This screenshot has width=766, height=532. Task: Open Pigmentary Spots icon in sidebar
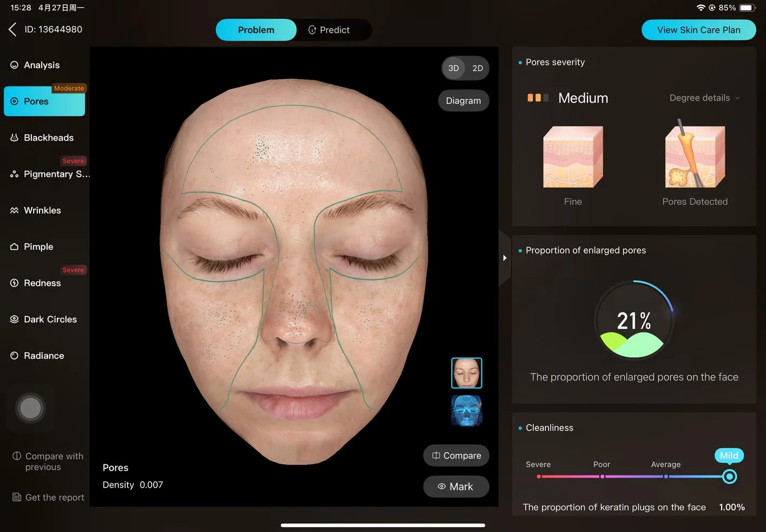pyautogui.click(x=15, y=174)
